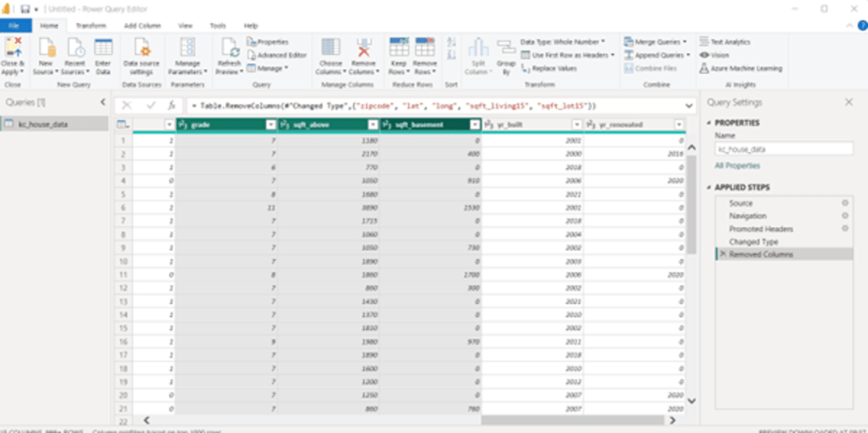Click the Split Column icon
The width and height of the screenshot is (868, 433).
click(477, 48)
